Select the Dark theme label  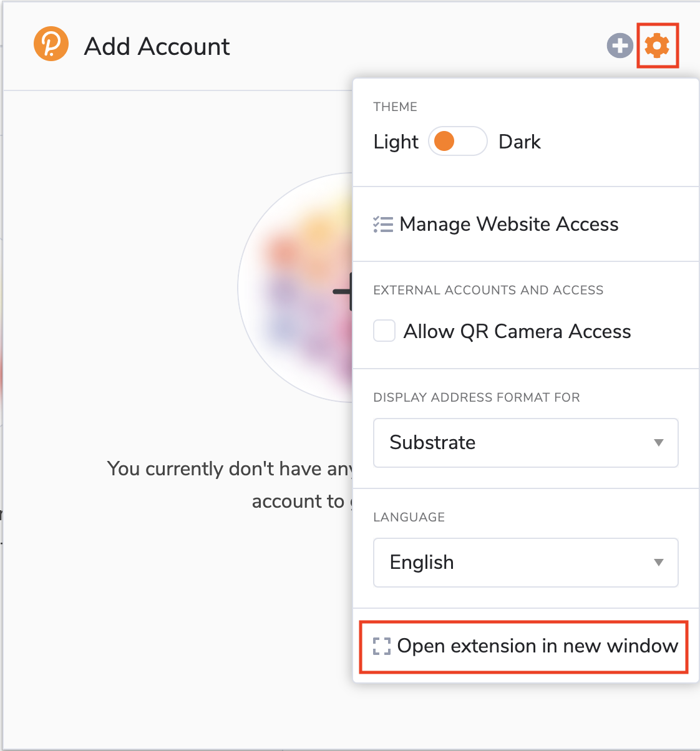coord(520,142)
